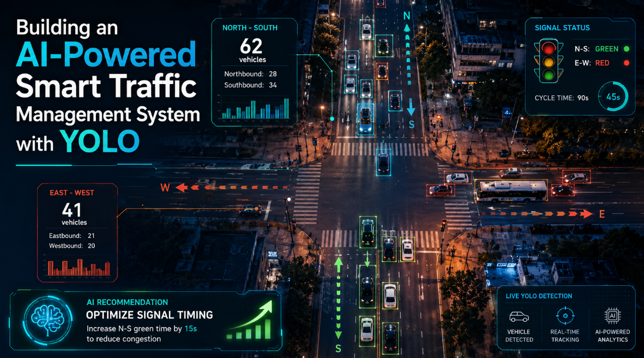This screenshot has width=644, height=358.
Task: Click the white bus in the yellow box
Action: pyautogui.click(x=511, y=191)
